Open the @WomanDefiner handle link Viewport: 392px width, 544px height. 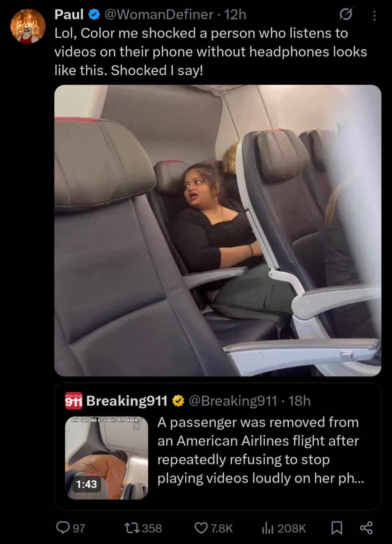[x=159, y=15]
